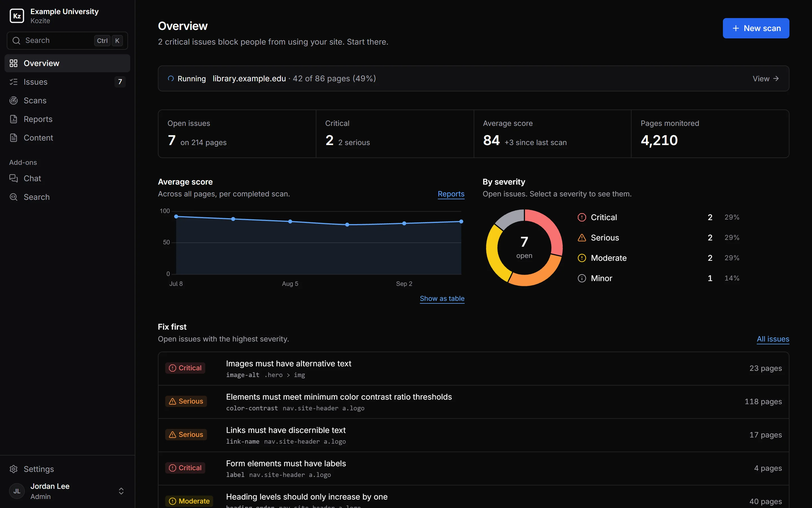Viewport: 812px width, 508px height.
Task: Click the sidebar Search input field
Action: (x=67, y=41)
